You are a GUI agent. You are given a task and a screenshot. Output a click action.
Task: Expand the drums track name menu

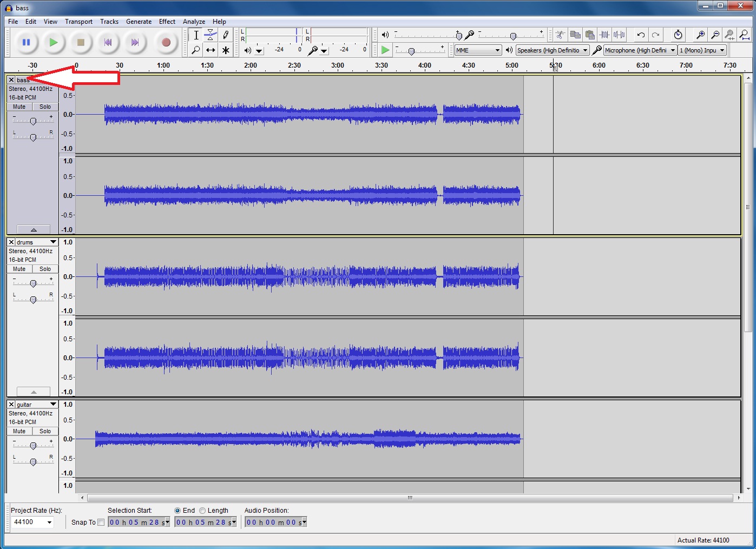[x=53, y=242]
